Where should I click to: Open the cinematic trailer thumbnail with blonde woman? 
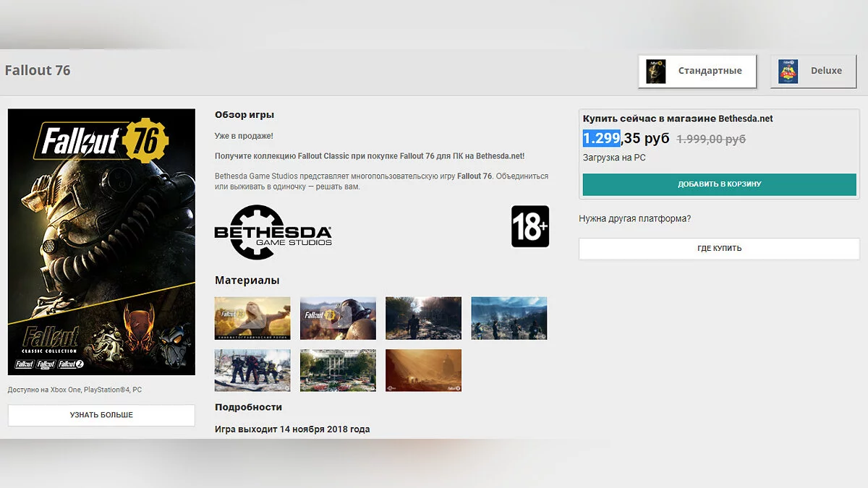[x=252, y=318]
